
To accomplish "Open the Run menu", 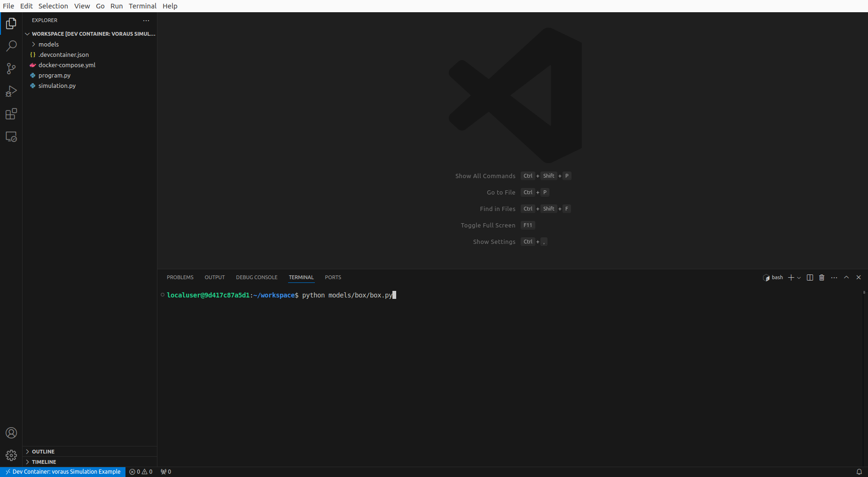I will point(117,6).
